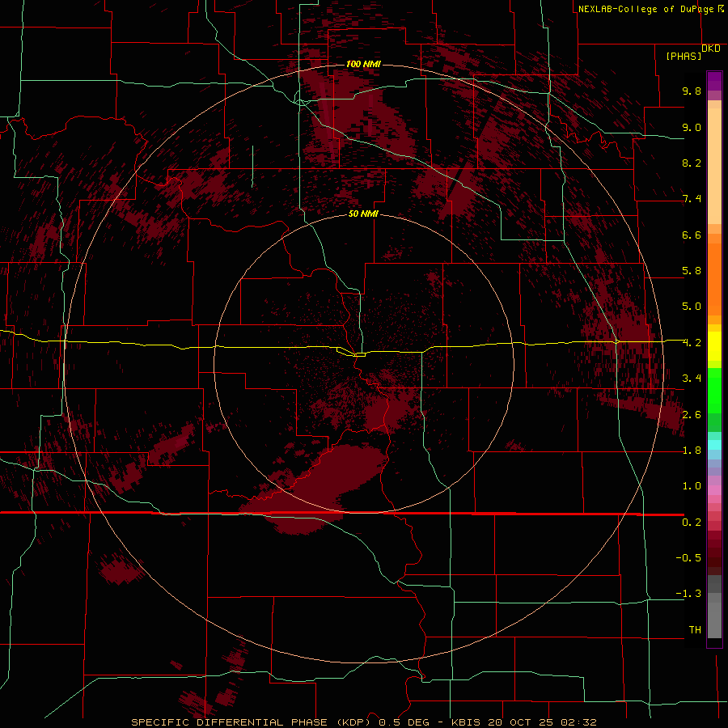Click the 5.0 value on the color scale
This screenshot has width=728, height=728.
click(x=692, y=307)
